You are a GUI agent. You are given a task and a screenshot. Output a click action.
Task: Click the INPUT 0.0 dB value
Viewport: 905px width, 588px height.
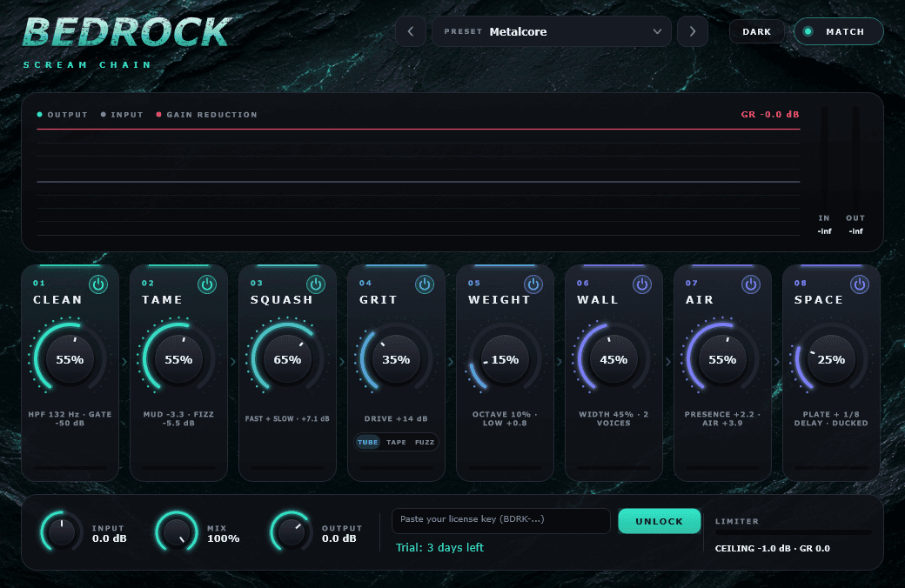click(109, 538)
